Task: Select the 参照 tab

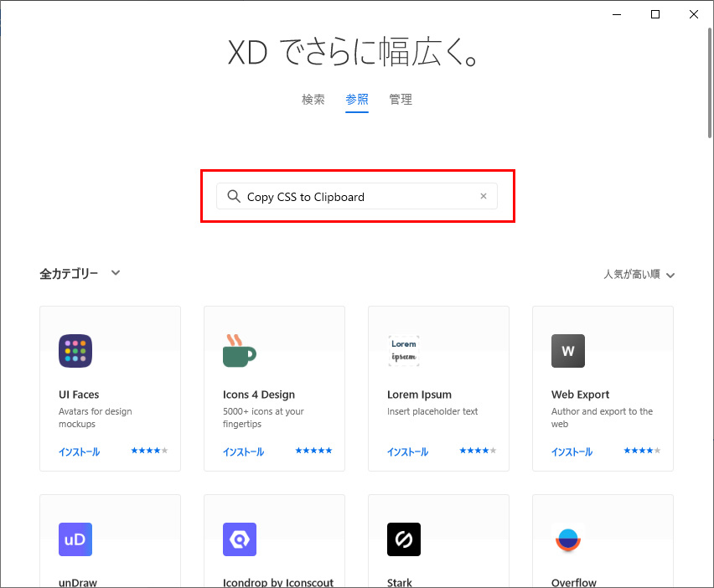Action: pos(357,99)
